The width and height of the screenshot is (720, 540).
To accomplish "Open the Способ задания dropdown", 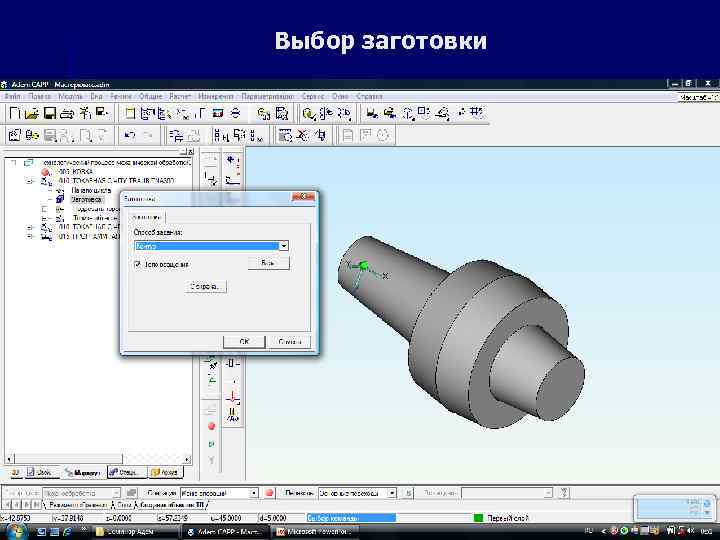I will [284, 246].
